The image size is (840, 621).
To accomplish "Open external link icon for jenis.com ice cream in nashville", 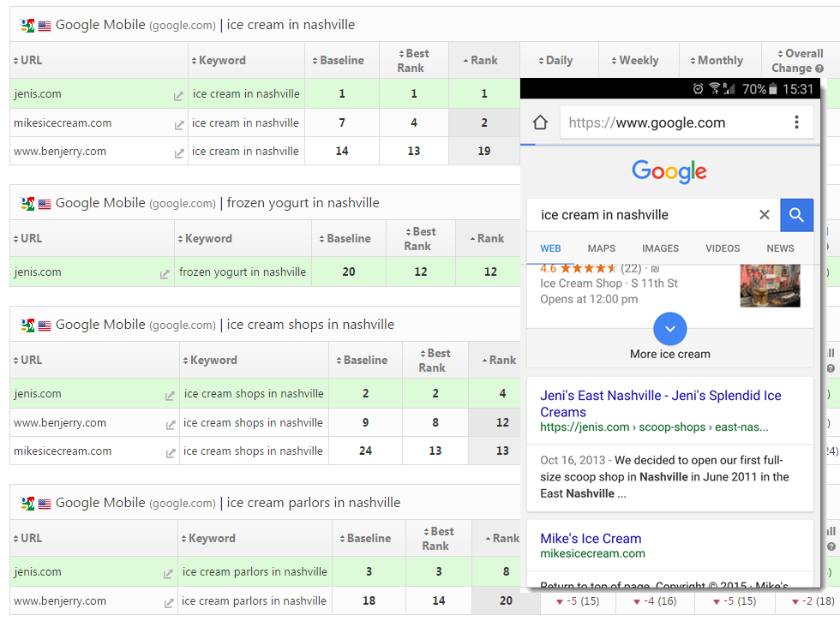I will (x=178, y=96).
